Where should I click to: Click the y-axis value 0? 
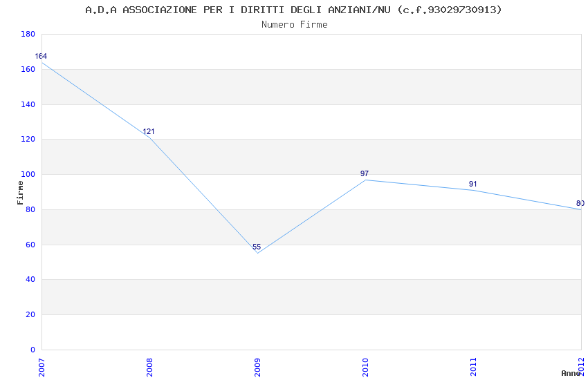pyautogui.click(x=33, y=350)
